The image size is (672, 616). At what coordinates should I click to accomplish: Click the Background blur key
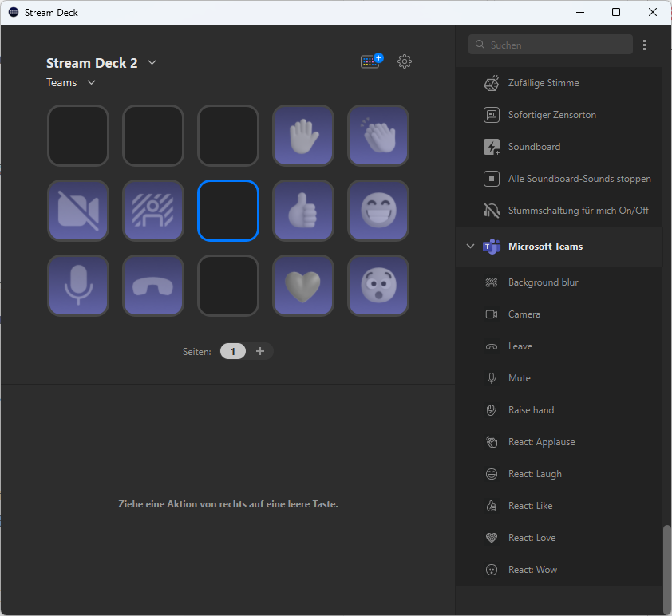[152, 211]
